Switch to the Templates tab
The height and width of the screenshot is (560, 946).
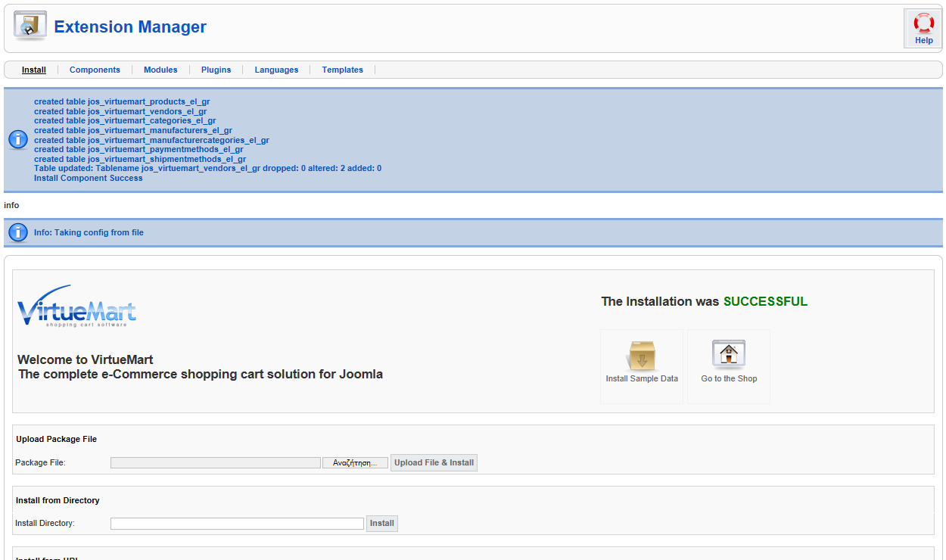343,70
